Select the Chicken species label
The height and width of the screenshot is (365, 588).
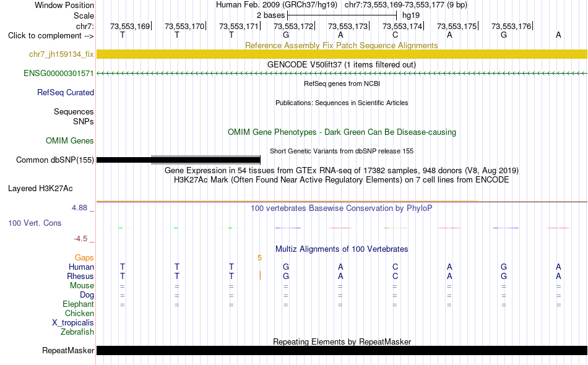click(79, 313)
